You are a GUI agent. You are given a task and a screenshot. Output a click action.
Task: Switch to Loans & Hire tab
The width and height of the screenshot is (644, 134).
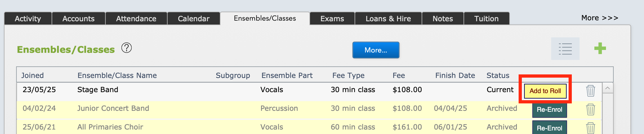coord(388,18)
